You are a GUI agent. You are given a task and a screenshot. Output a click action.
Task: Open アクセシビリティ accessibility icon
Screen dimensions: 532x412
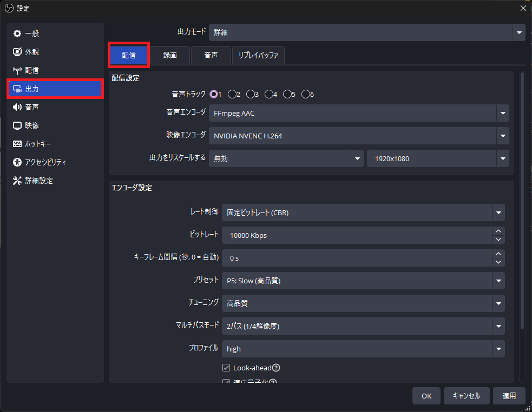(17, 162)
